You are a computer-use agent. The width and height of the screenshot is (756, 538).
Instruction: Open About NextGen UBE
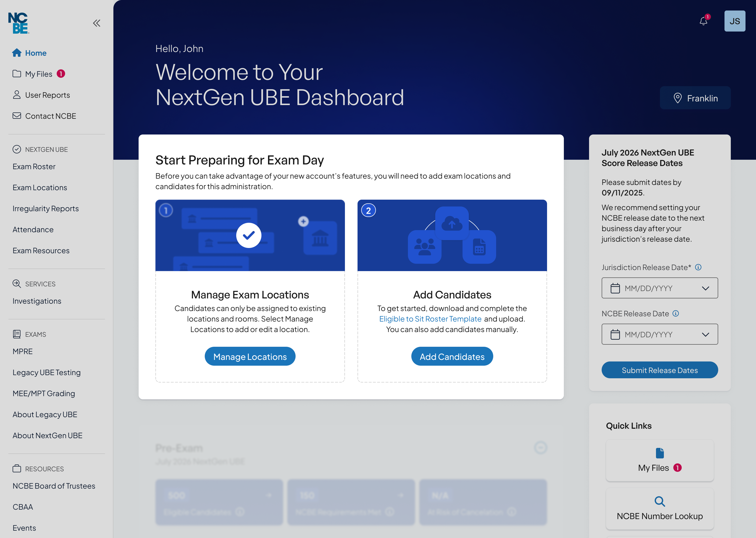coord(47,436)
